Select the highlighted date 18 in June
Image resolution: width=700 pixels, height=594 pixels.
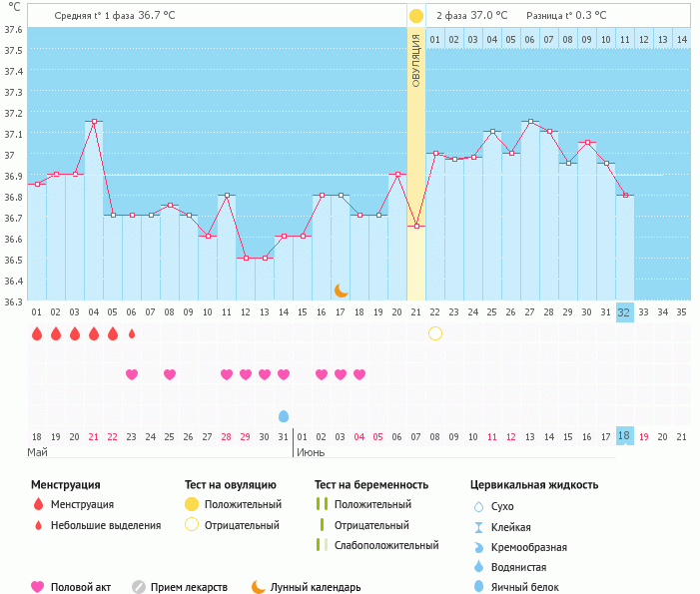624,436
